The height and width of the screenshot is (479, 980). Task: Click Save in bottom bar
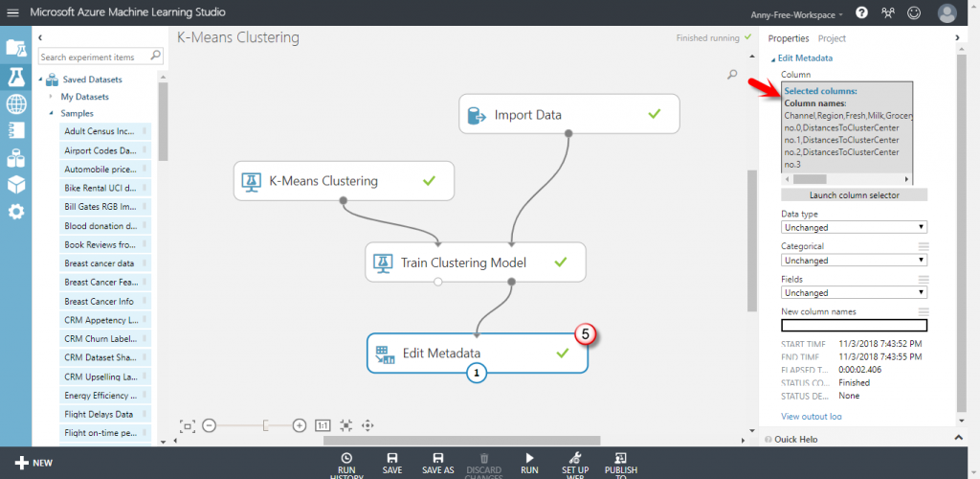click(x=391, y=464)
